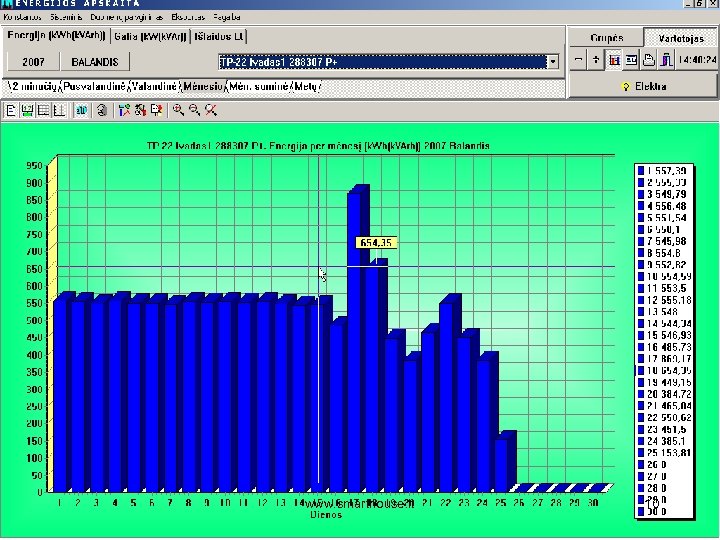
Task: Toggle the 3D chart view icon
Action: 82,110
